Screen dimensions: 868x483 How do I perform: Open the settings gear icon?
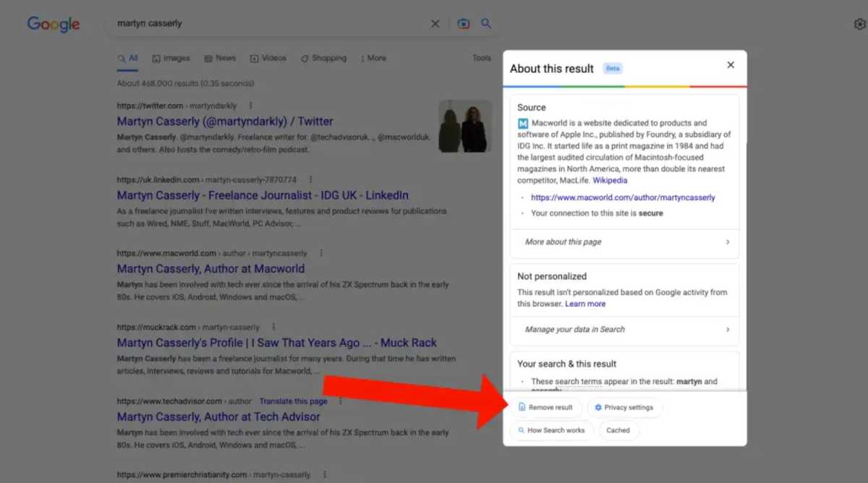[860, 24]
